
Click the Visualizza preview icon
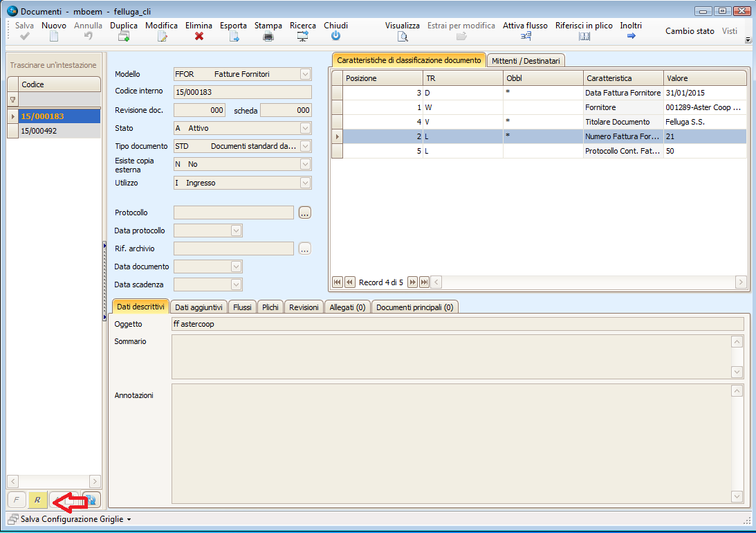[403, 36]
